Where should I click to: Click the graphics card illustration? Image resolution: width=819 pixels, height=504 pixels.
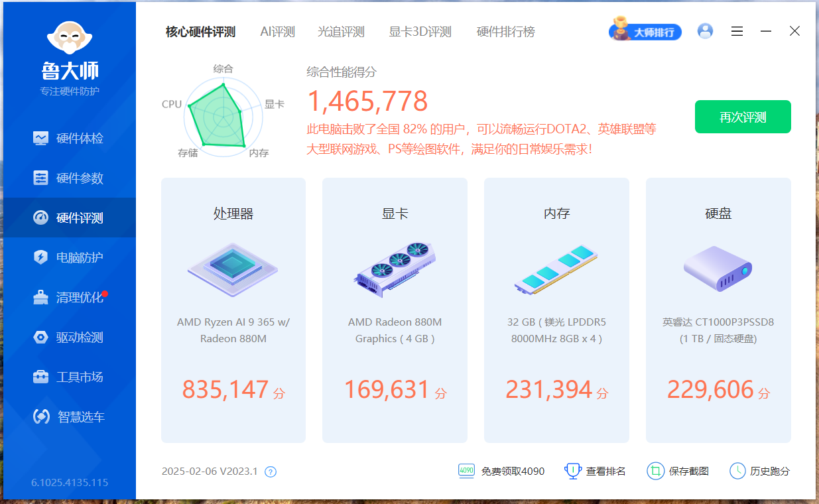pos(395,269)
